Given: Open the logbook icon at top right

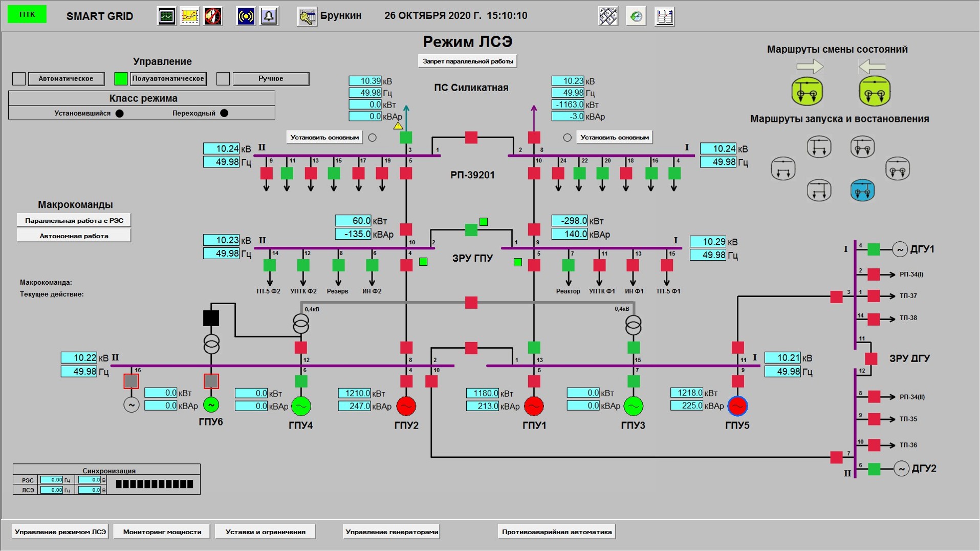Looking at the screenshot, I should pyautogui.click(x=664, y=16).
